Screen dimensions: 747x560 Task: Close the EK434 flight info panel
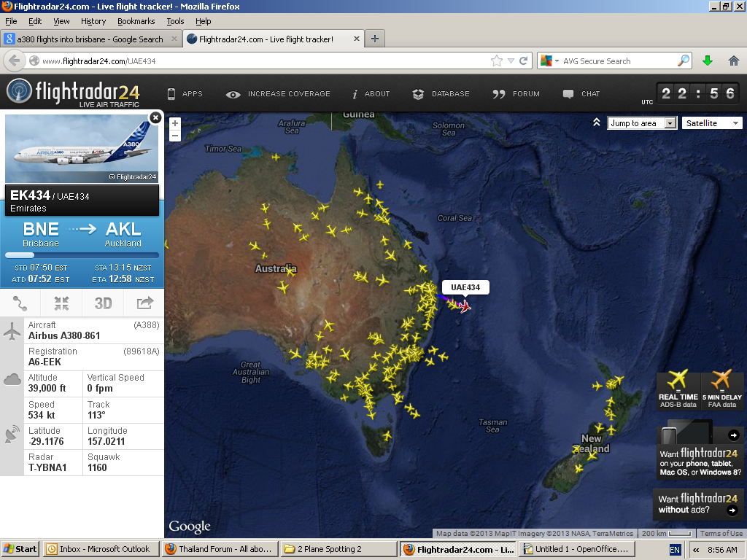pos(155,117)
